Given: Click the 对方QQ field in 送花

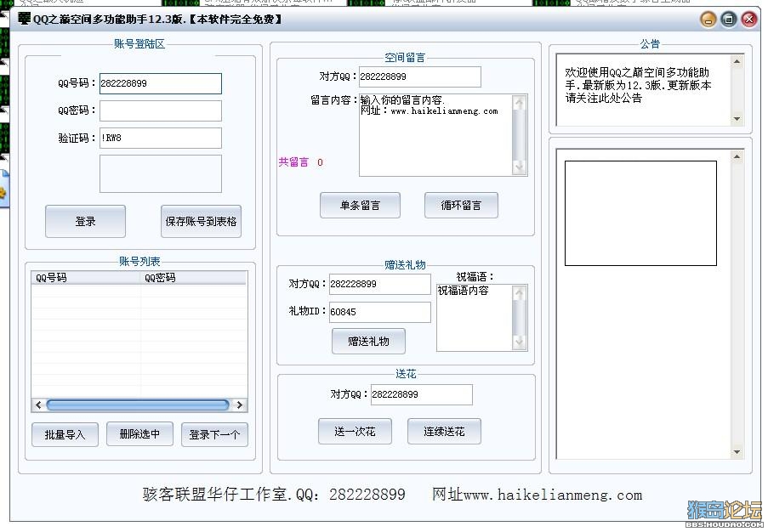Looking at the screenshot, I should pyautogui.click(x=421, y=394).
